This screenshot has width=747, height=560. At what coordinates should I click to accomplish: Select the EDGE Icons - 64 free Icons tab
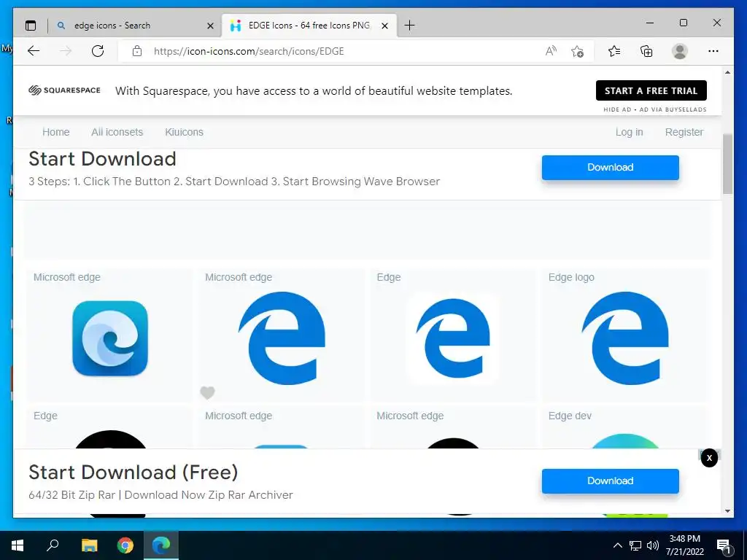click(x=309, y=26)
